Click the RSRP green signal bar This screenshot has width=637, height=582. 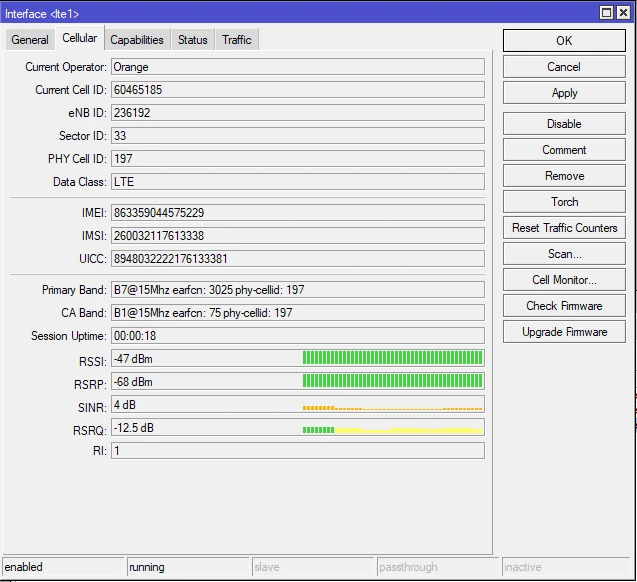(392, 381)
